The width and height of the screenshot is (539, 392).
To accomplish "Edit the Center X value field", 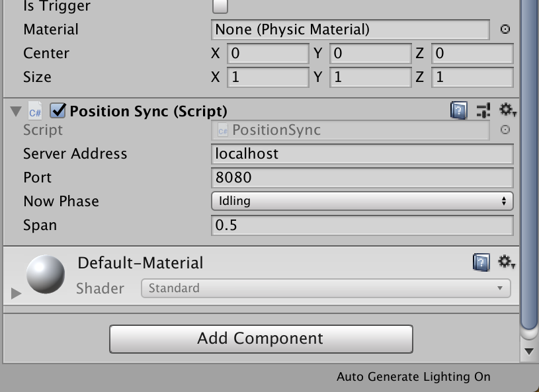I will 268,54.
